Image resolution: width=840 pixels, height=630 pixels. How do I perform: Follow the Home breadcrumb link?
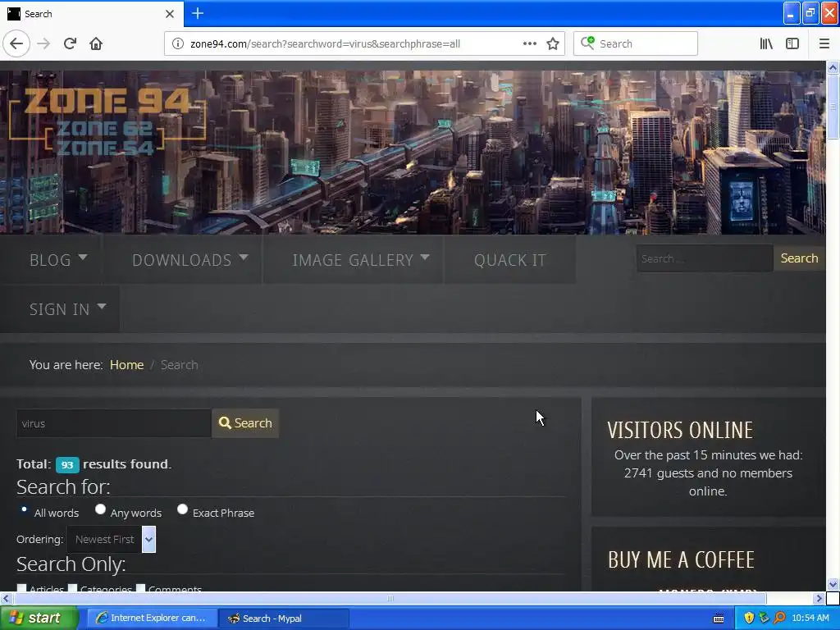(126, 365)
